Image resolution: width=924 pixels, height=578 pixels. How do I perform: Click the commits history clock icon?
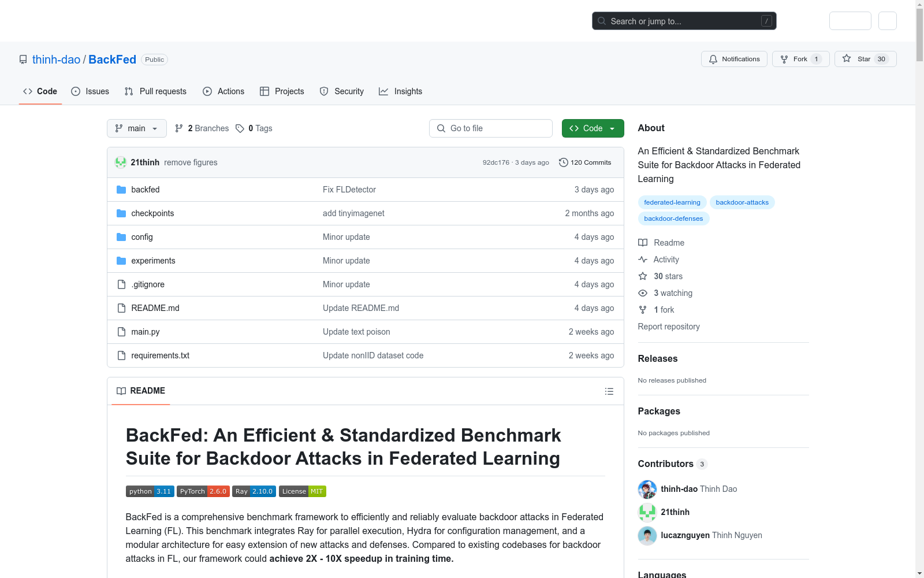[x=564, y=162]
